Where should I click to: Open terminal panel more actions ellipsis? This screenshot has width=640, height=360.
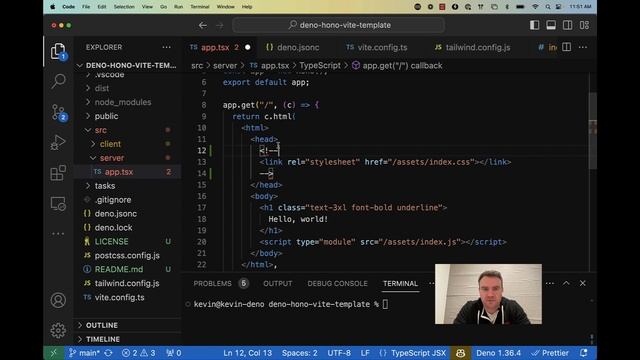[550, 283]
